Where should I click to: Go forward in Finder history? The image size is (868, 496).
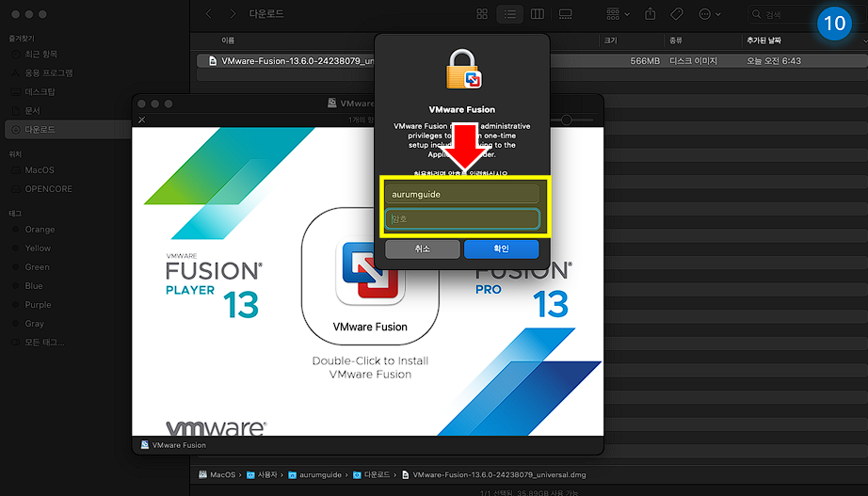point(233,14)
